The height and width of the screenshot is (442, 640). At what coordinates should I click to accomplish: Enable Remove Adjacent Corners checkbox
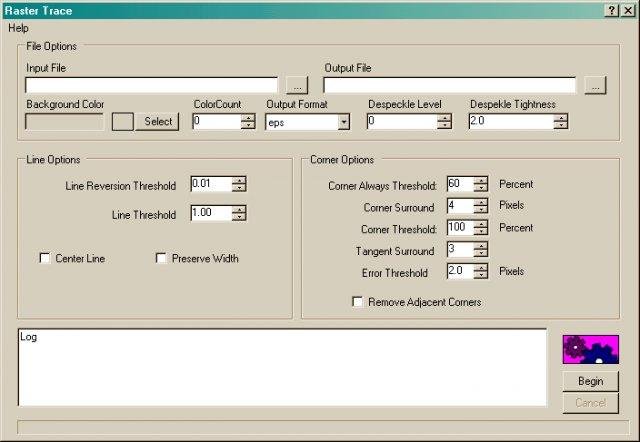coord(358,302)
